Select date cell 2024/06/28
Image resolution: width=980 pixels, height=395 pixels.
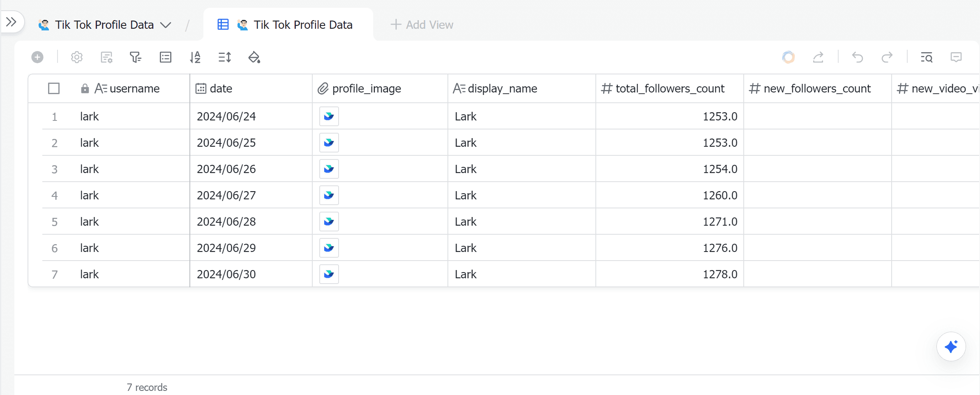[251, 222]
